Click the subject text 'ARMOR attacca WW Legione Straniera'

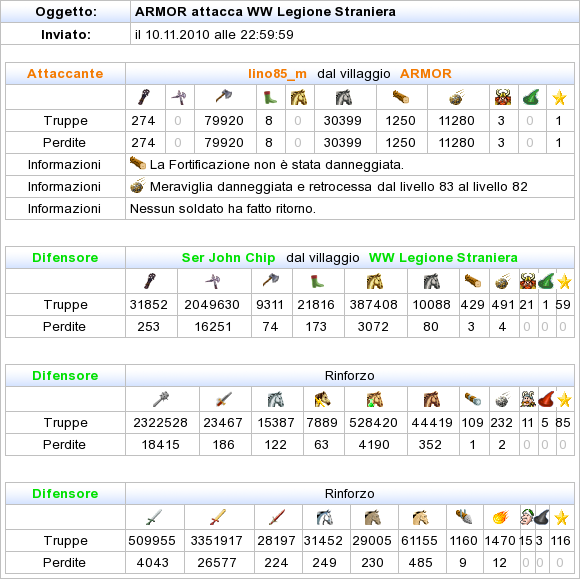tap(265, 11)
